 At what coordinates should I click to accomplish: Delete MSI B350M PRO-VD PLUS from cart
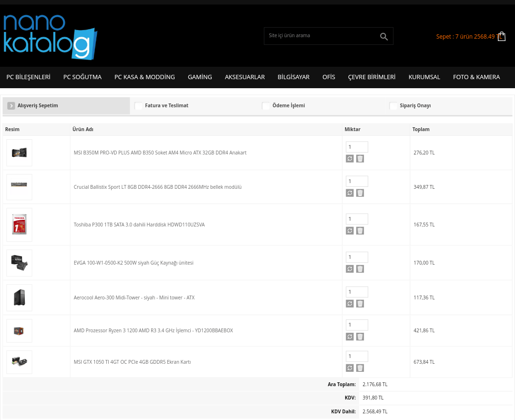[360, 159]
